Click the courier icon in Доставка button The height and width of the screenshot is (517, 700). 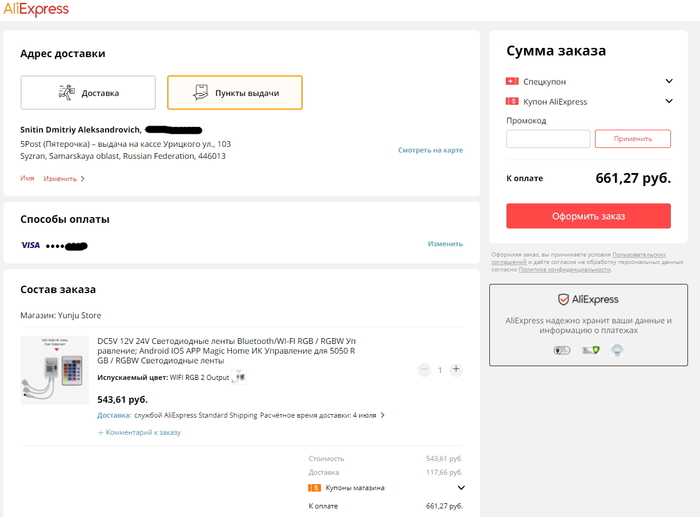coord(67,92)
